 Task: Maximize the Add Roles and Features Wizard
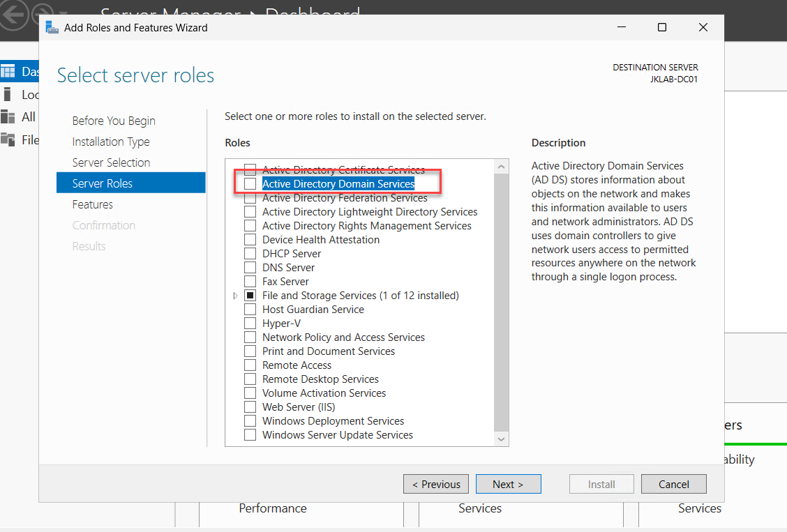(x=662, y=27)
